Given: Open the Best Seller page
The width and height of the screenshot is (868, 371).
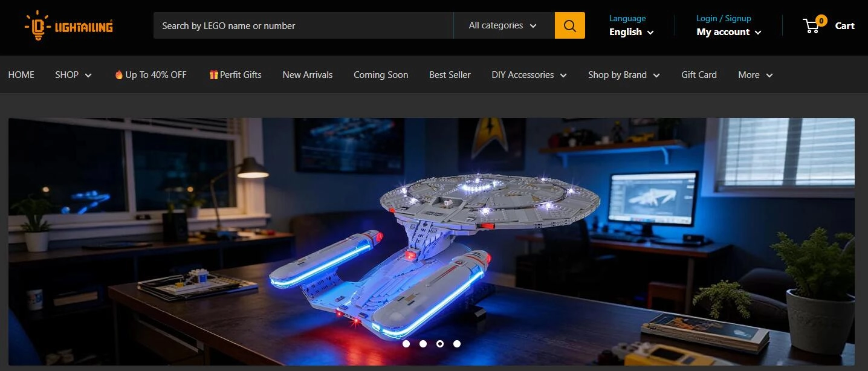Looking at the screenshot, I should pos(450,75).
